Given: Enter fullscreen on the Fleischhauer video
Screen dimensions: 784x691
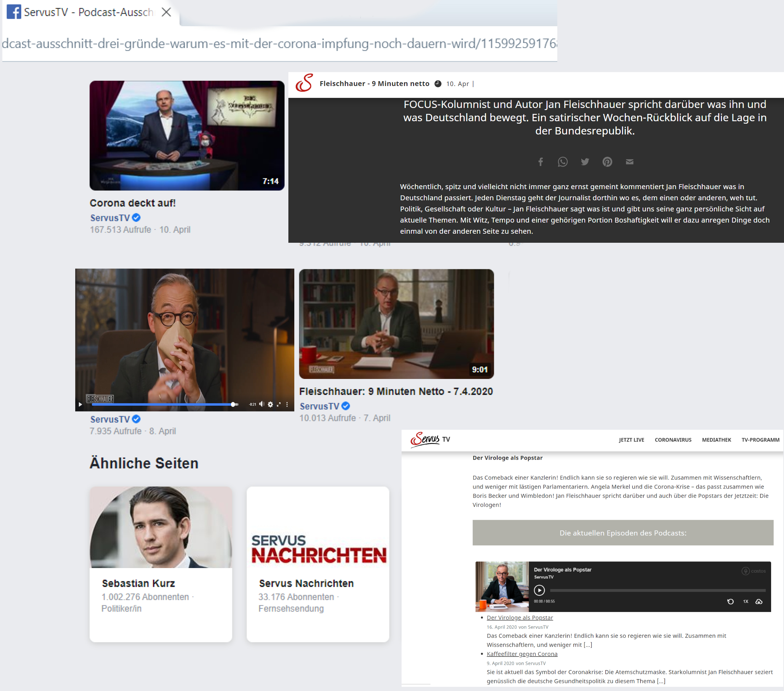Looking at the screenshot, I should pos(279,404).
